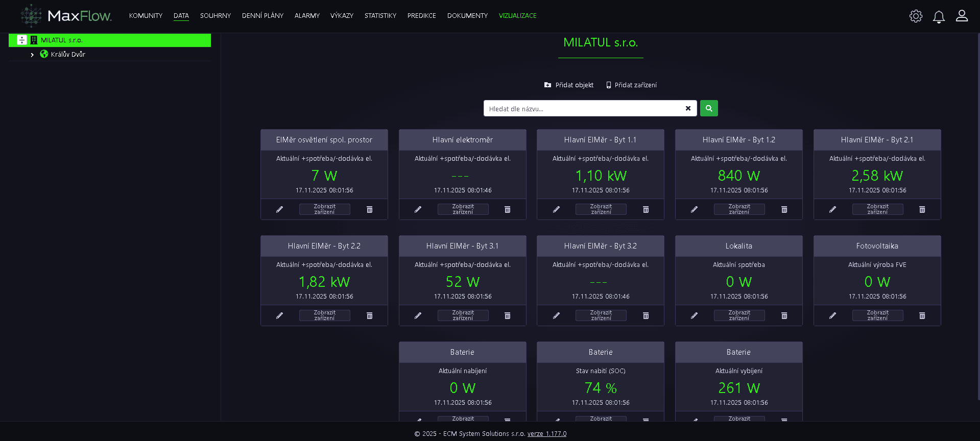Show devices for Hlavní elektroměr

pos(463,209)
